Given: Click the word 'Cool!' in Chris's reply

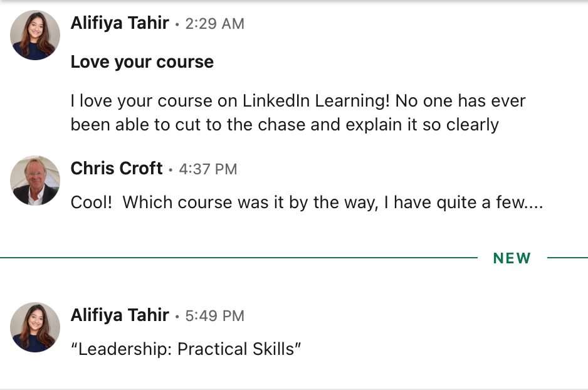Looking at the screenshot, I should pyautogui.click(x=91, y=203).
